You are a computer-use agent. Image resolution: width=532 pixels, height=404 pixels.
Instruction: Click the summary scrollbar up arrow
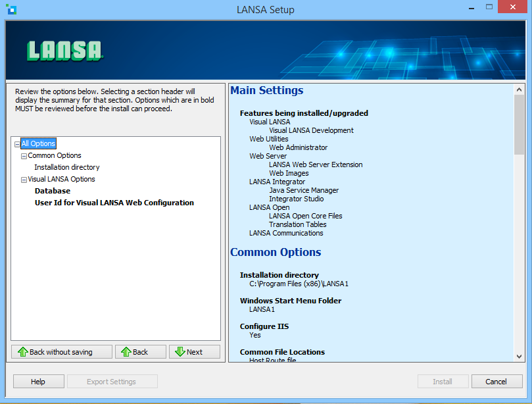(519, 89)
